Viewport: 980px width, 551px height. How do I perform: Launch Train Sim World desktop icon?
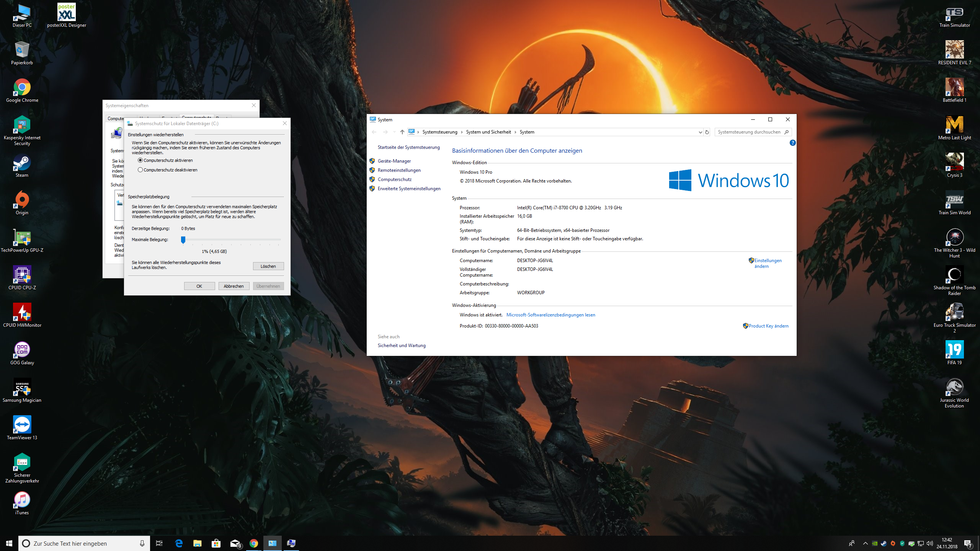pos(954,203)
